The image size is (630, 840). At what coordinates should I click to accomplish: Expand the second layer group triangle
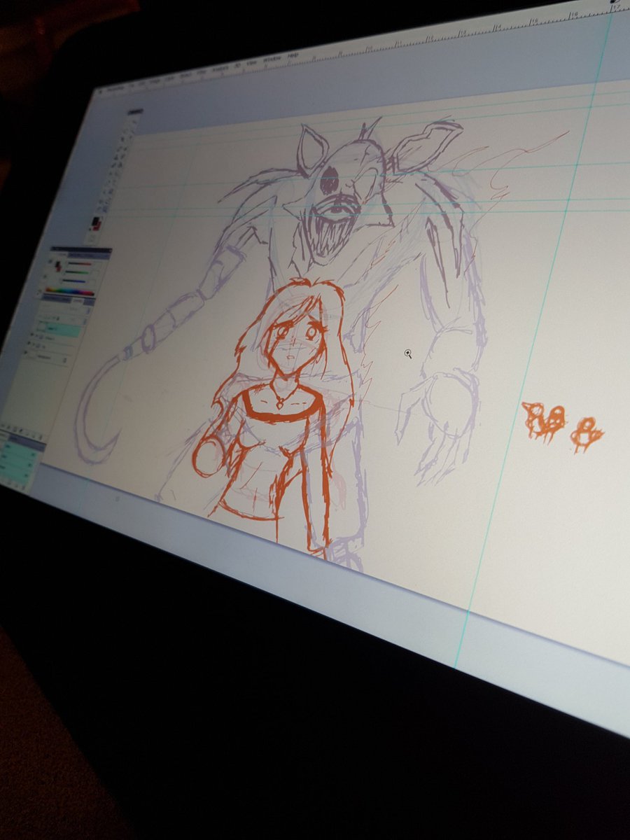point(34,344)
